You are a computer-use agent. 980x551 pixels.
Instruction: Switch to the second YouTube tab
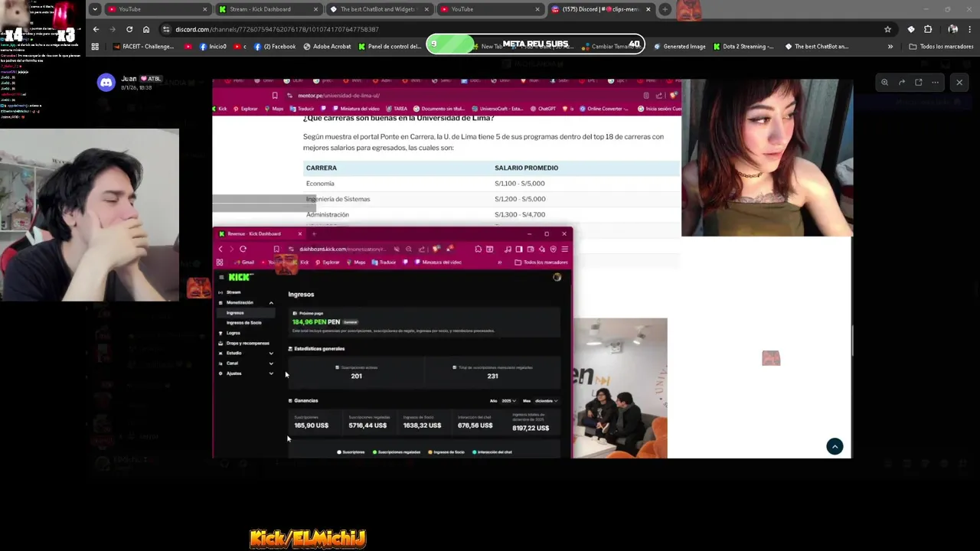coord(490,9)
